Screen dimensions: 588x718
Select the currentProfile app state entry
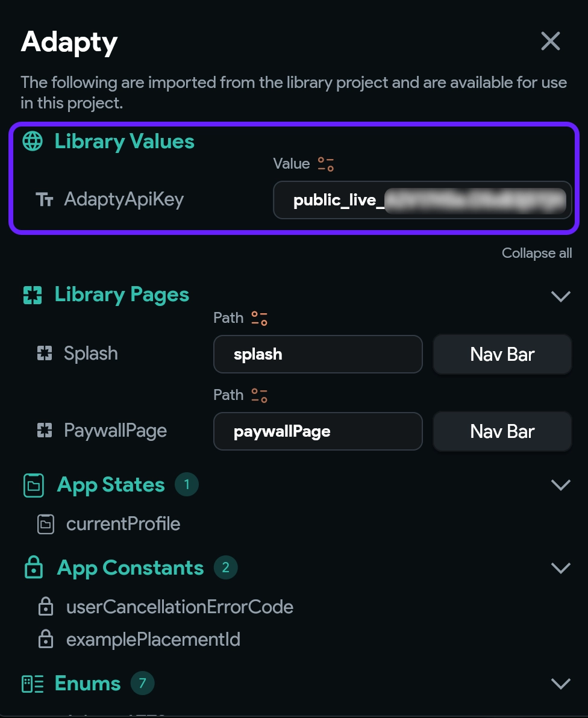click(x=123, y=524)
